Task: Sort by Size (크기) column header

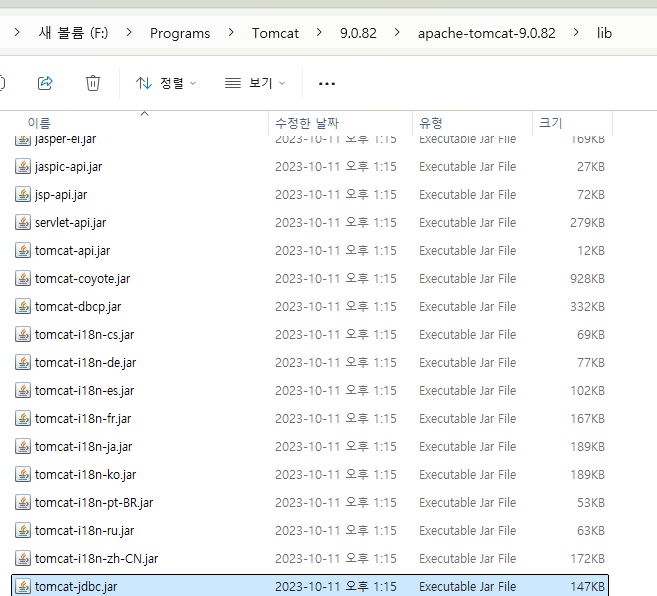Action: coord(551,123)
